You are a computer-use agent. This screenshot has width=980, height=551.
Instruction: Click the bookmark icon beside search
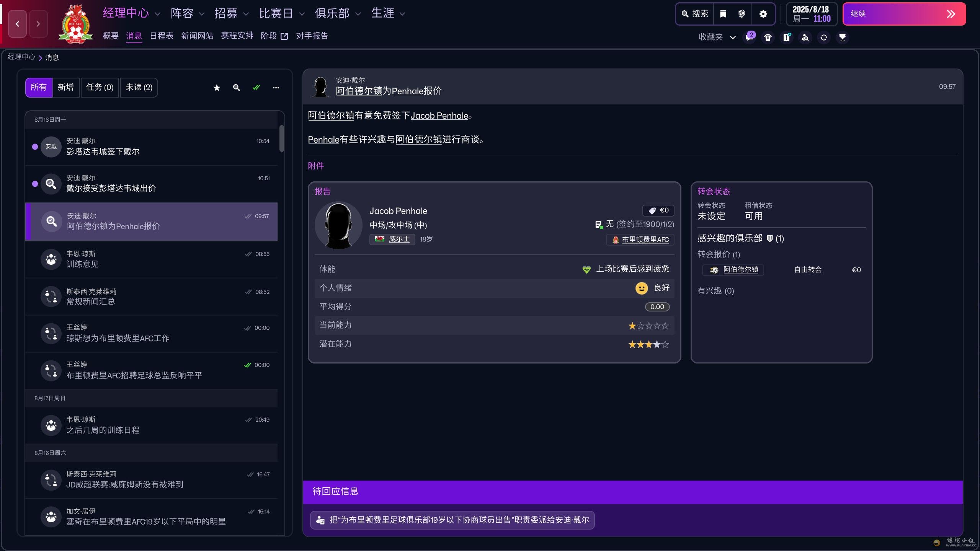723,14
